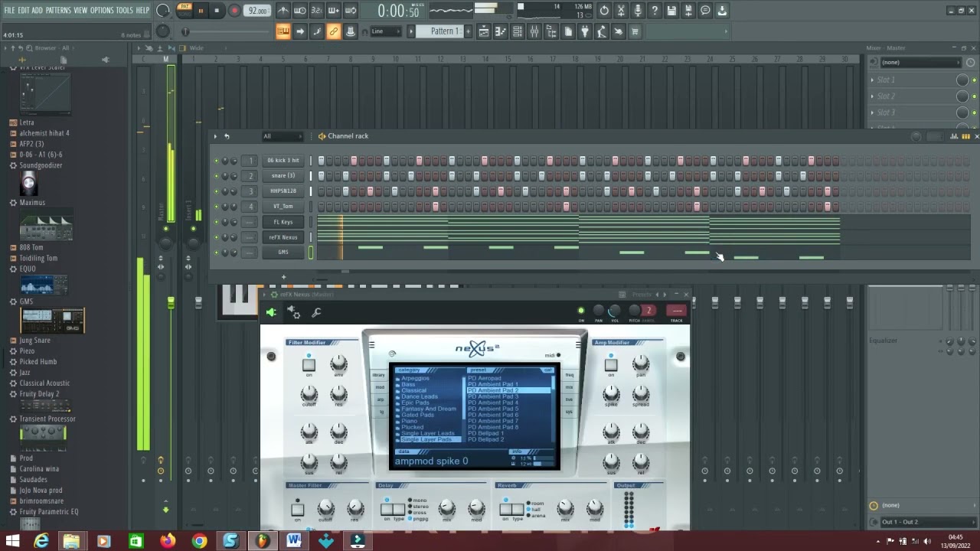Click the Channel rack graph editor icon

pos(954,136)
